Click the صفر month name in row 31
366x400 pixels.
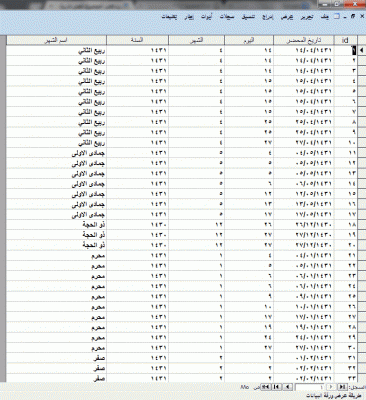click(99, 359)
